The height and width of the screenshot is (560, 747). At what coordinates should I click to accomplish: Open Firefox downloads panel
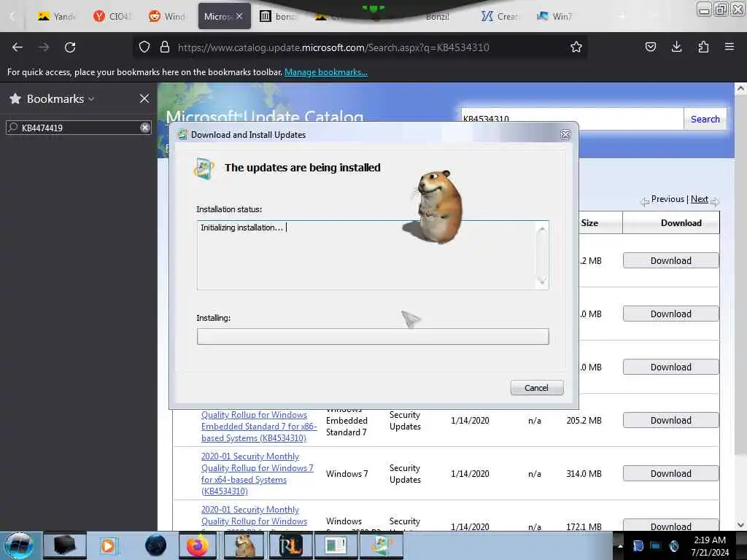click(676, 47)
